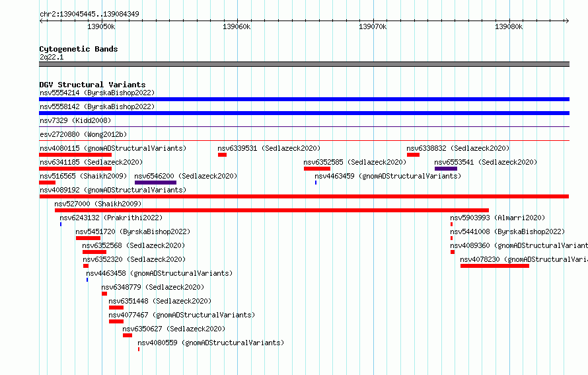Click nsv4089192 gnomAD variant label
588x375 pixels.
tap(113, 190)
